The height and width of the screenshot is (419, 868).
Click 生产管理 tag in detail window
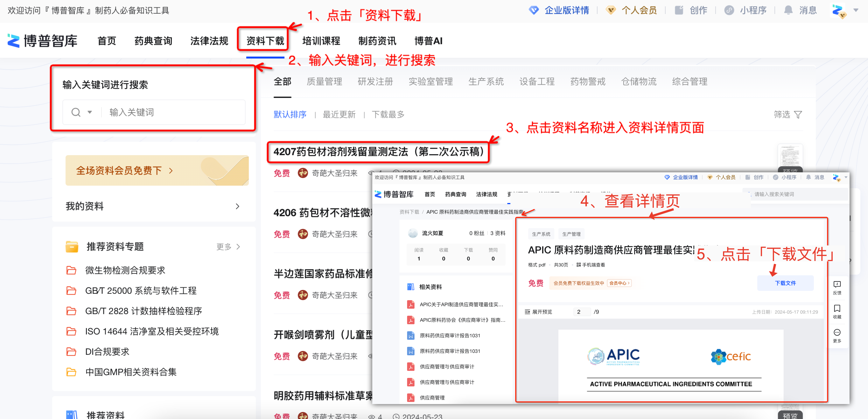click(571, 234)
